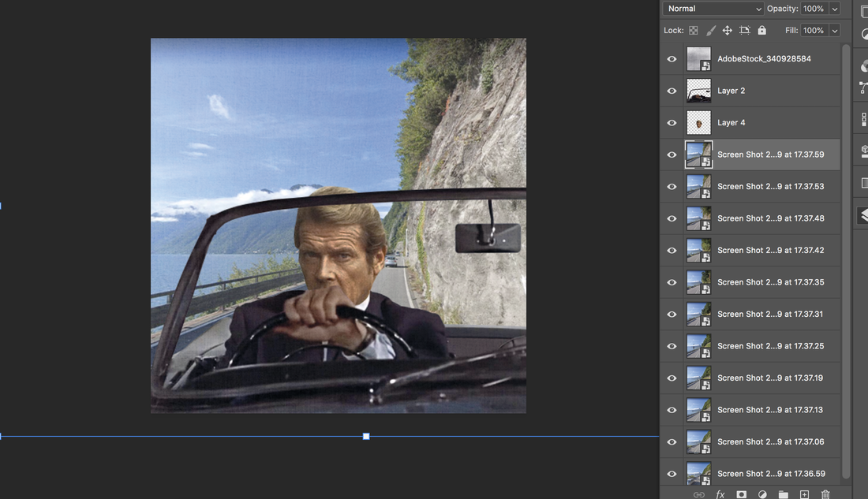868x499 pixels.
Task: Select layer 'Screen Shot 2...9 at 17.37.06'
Action: (x=771, y=442)
